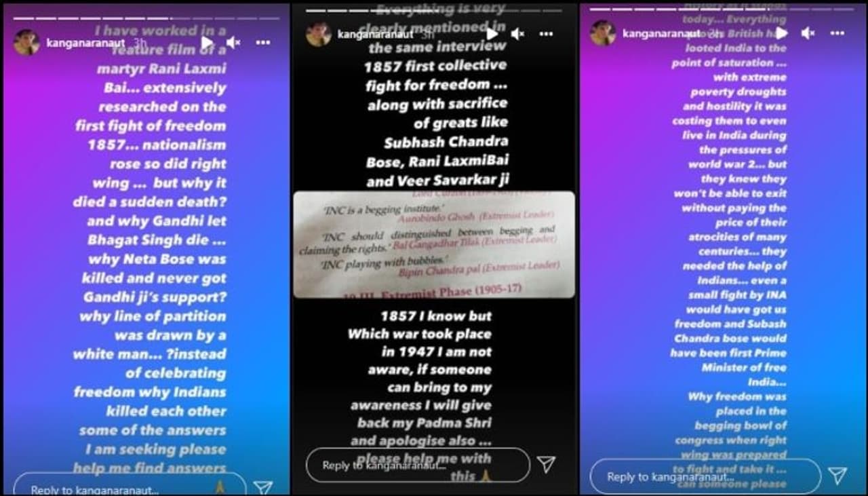This screenshot has width=868, height=496.
Task: Click the INC quotes book image
Action: point(434,244)
